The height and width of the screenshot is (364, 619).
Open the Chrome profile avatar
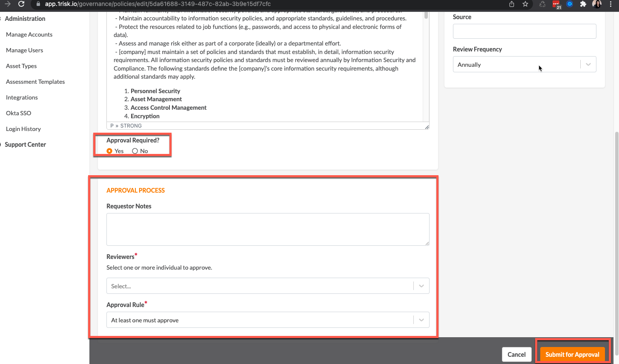(597, 4)
